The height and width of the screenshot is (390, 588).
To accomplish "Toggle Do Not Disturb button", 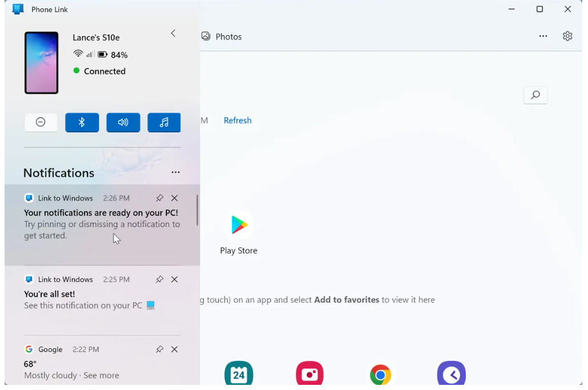I will point(41,122).
